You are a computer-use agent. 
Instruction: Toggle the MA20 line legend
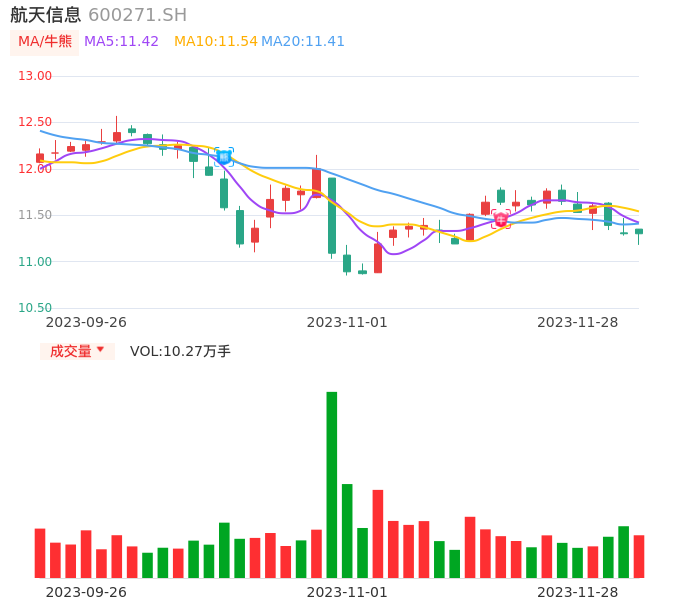[x=303, y=42]
